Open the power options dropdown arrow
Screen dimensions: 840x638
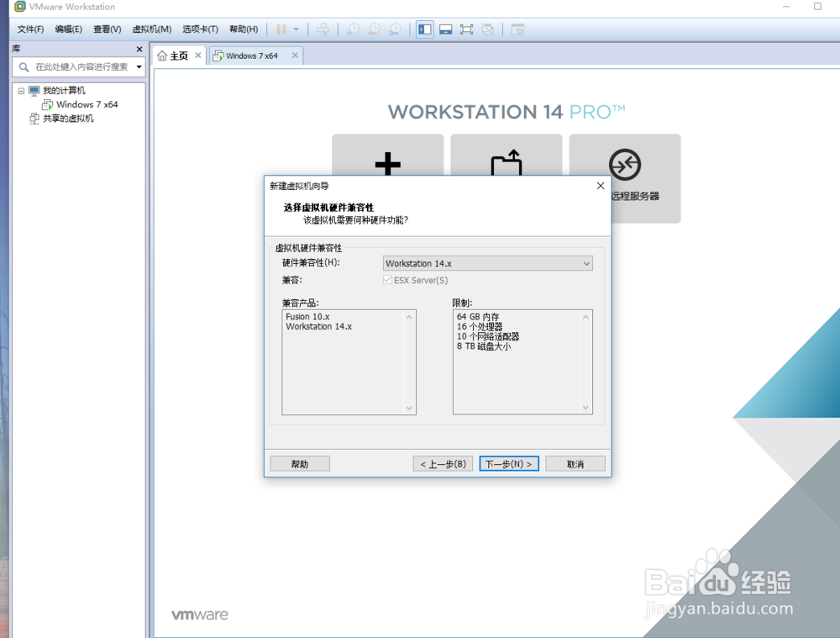[x=296, y=29]
